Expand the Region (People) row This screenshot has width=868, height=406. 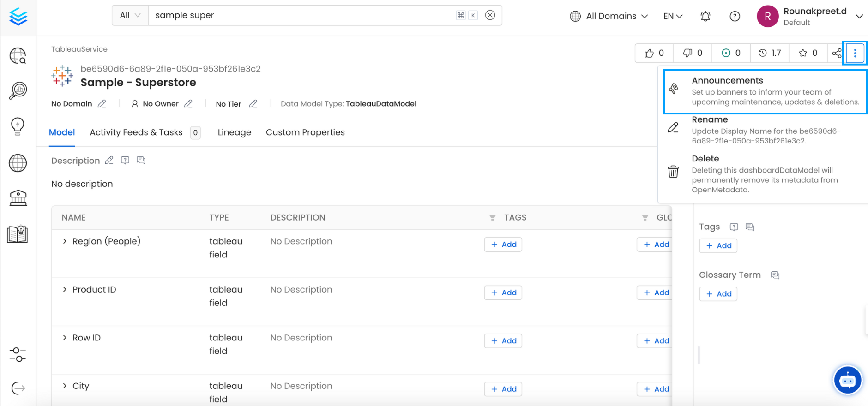click(65, 241)
